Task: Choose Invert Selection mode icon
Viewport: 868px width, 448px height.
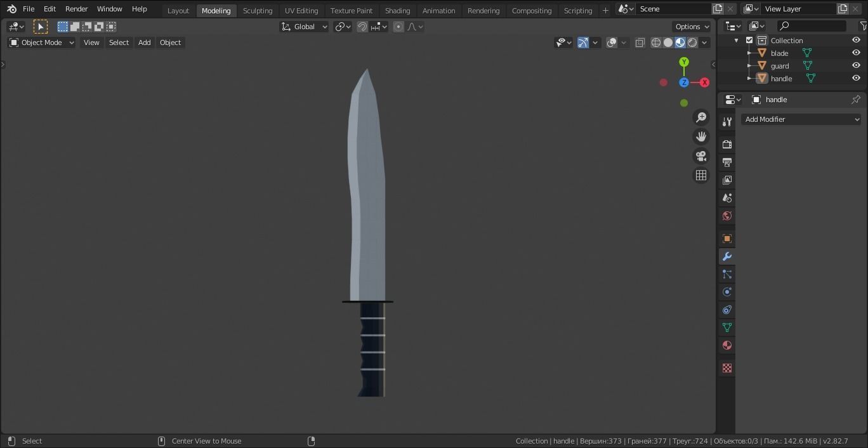Action: [x=99, y=27]
